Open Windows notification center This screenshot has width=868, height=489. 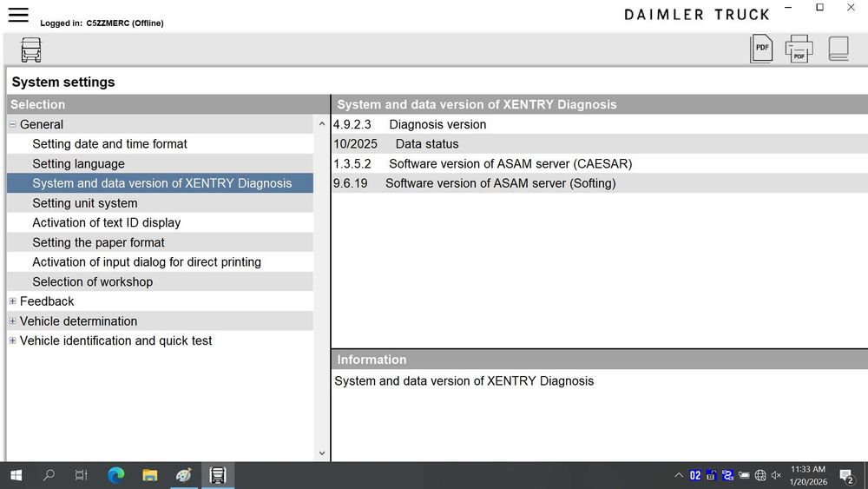pos(846,476)
